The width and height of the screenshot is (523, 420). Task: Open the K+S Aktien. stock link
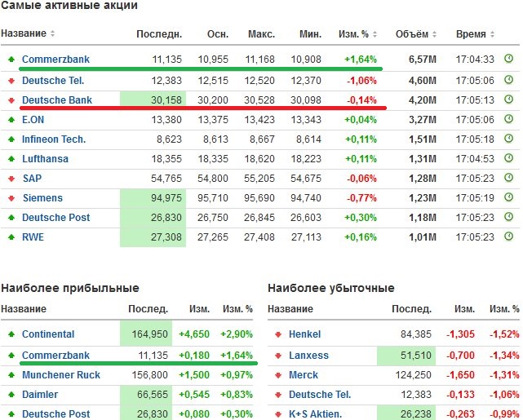pyautogui.click(x=315, y=414)
